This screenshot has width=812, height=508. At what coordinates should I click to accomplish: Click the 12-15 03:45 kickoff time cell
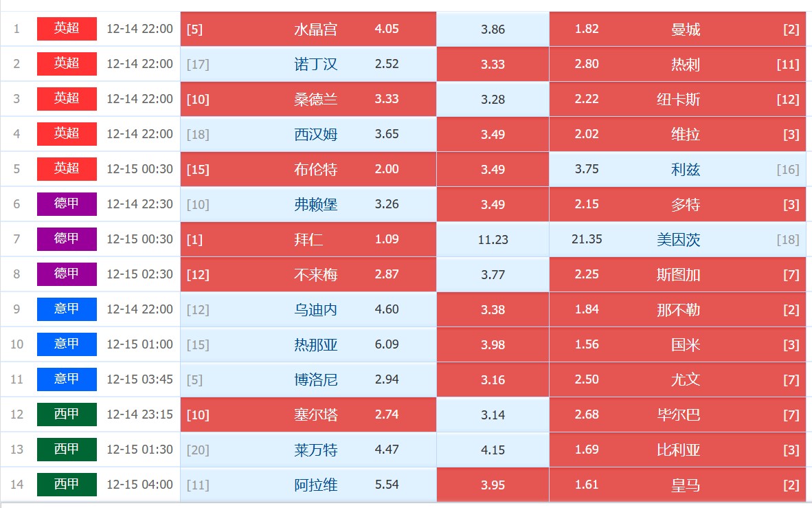pyautogui.click(x=140, y=379)
